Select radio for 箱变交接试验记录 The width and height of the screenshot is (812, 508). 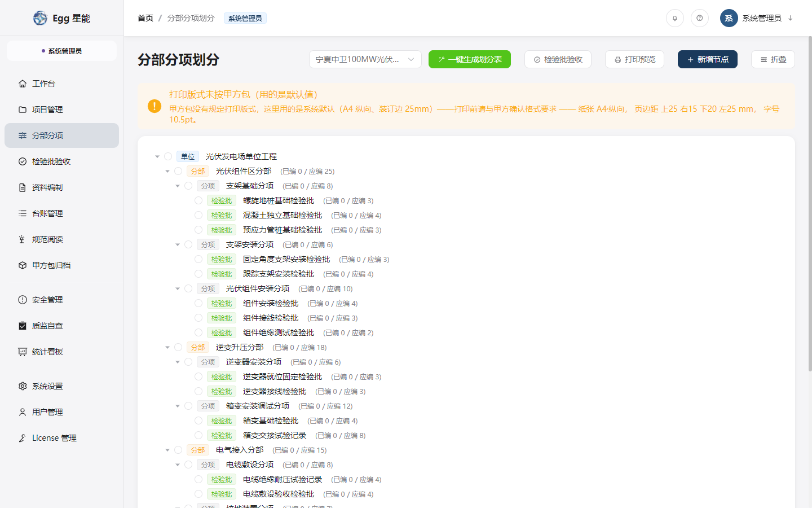[198, 435]
